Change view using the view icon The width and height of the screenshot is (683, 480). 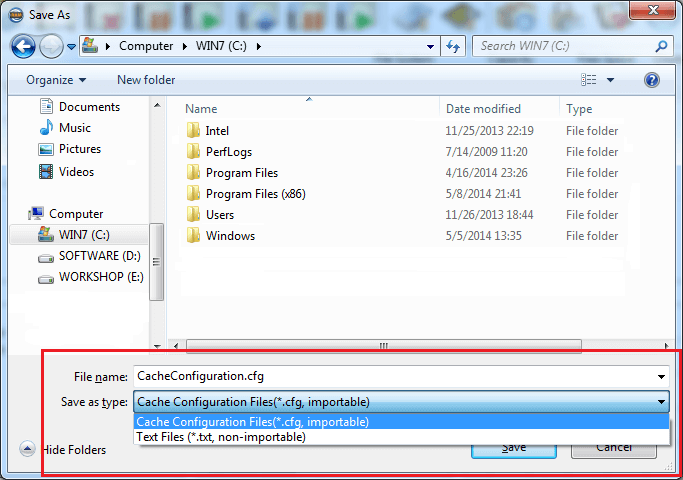pyautogui.click(x=588, y=80)
